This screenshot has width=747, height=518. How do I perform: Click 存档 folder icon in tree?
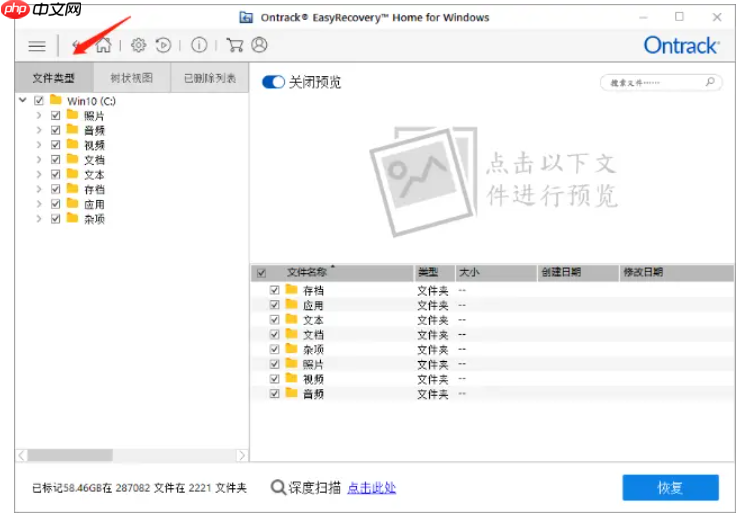point(72,189)
